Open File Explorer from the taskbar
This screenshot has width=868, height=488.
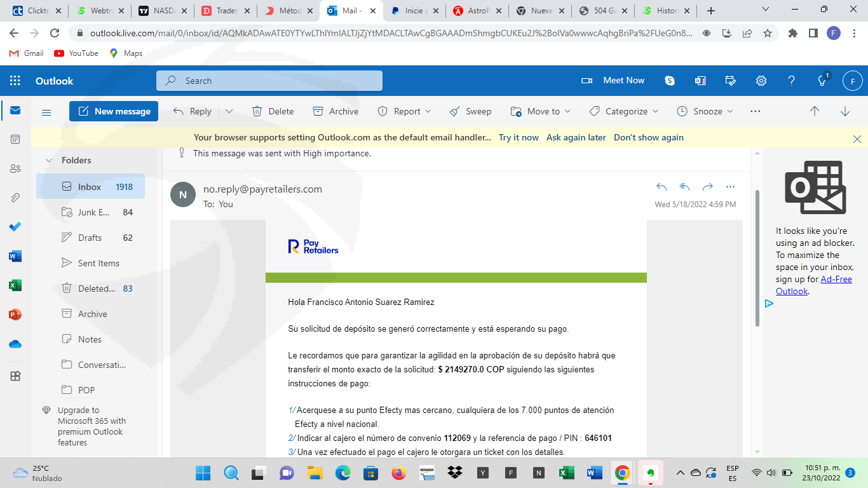(315, 473)
